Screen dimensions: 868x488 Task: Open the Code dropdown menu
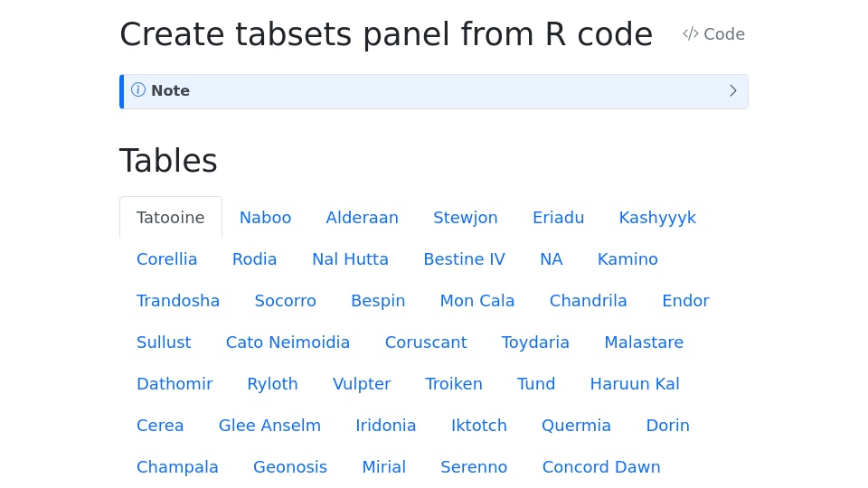coord(713,33)
